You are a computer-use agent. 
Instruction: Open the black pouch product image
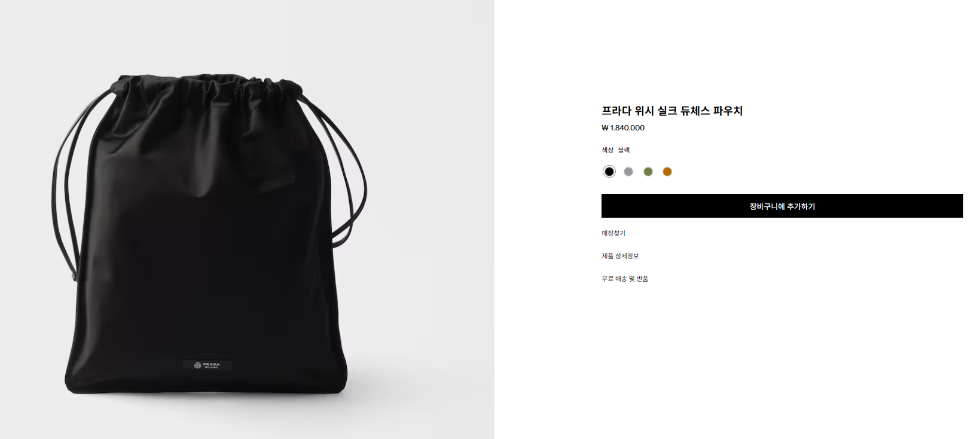247,219
